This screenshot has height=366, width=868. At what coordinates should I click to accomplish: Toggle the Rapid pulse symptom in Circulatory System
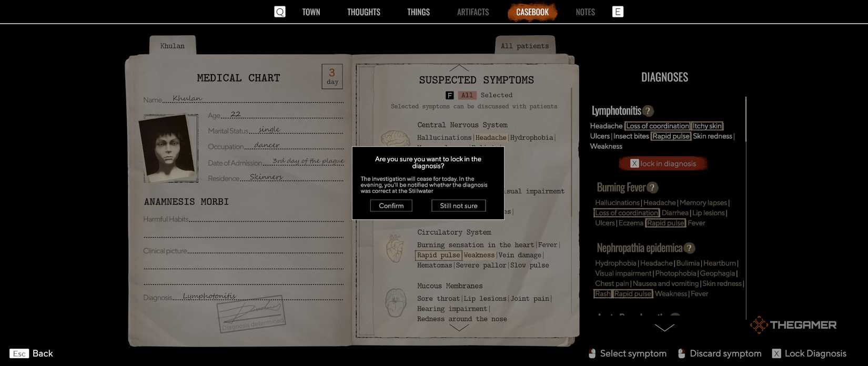438,255
